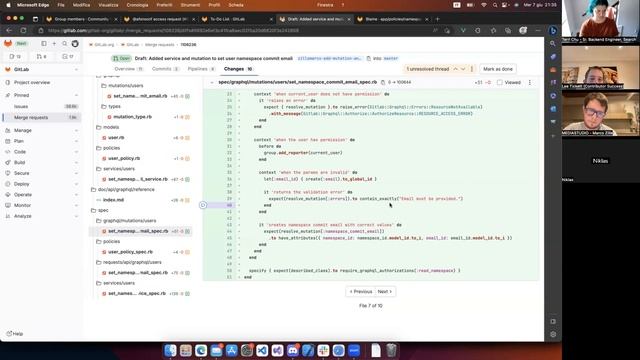Viewport: 640px width, 360px height.
Task: Open the Cronologia menu
Action: (137, 5)
